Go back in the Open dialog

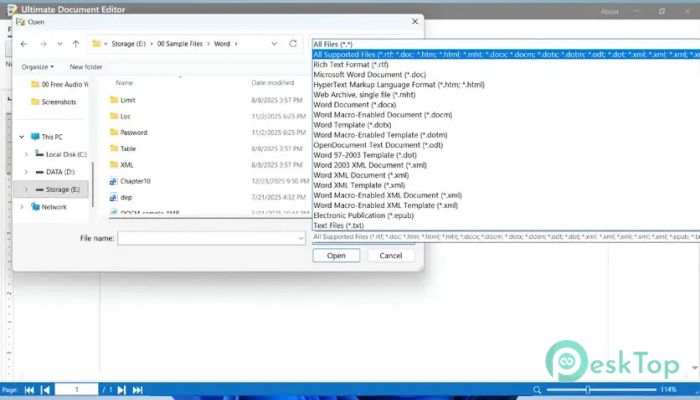point(24,44)
